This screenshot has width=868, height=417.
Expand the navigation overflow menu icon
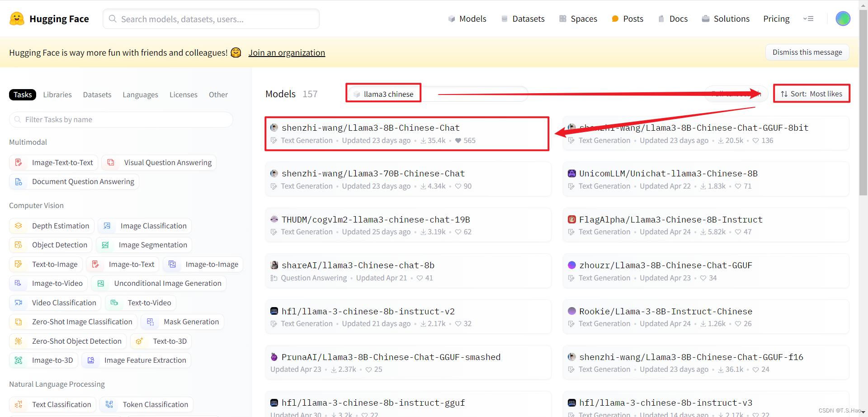tap(808, 19)
